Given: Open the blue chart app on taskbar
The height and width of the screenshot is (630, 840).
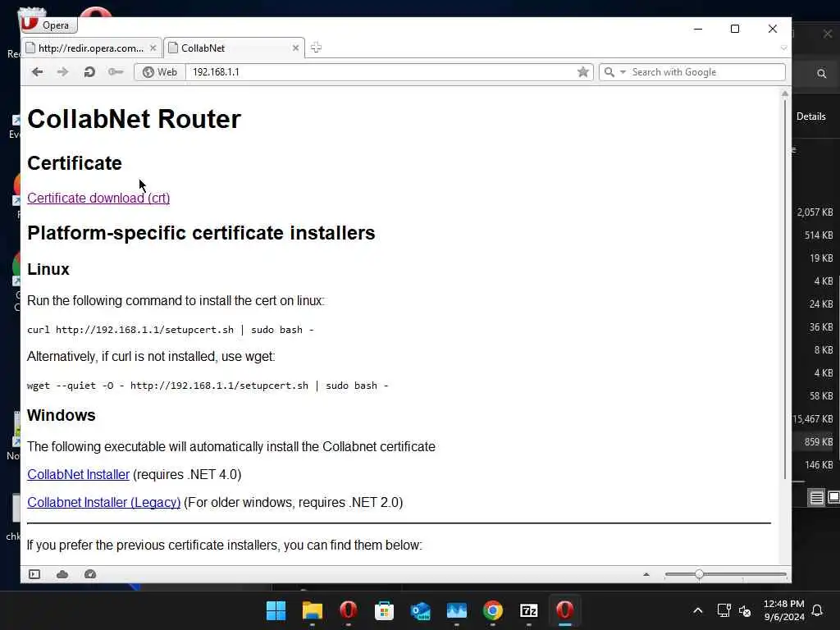Looking at the screenshot, I should 456,610.
